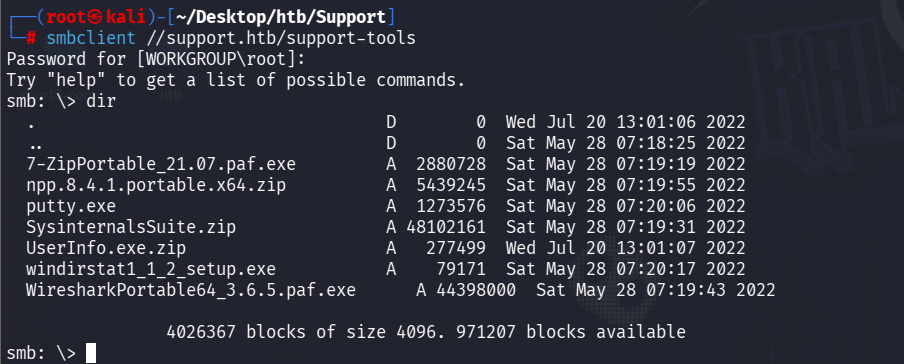Viewport: 904px width, 364px height.
Task: Select windirstat1_1_2_setup.exe filename
Action: (x=150, y=269)
